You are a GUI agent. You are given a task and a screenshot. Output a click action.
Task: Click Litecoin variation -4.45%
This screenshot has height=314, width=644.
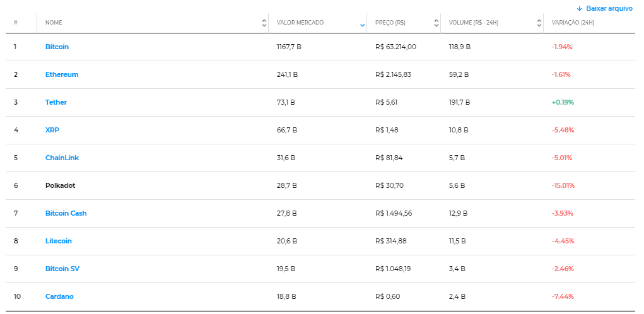tap(563, 241)
